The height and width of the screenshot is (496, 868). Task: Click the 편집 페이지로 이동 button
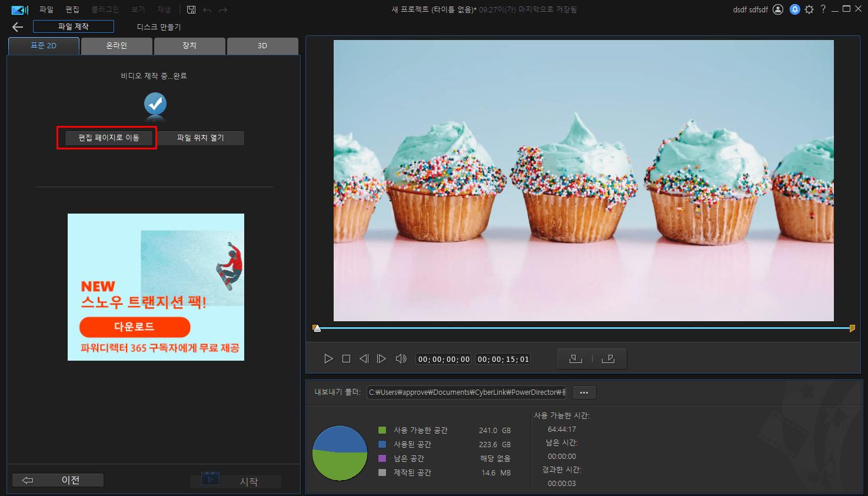[x=109, y=138]
